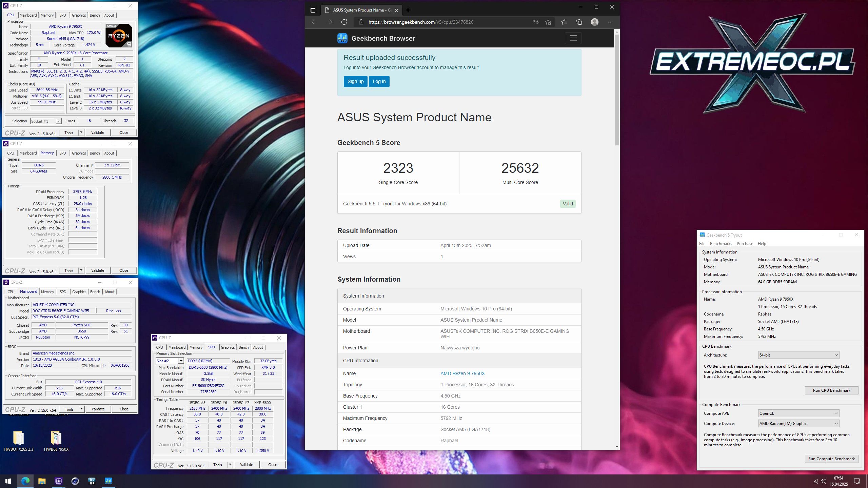Open the taskbar app icon with circular logo
This screenshot has width=868, height=488.
click(x=75, y=481)
